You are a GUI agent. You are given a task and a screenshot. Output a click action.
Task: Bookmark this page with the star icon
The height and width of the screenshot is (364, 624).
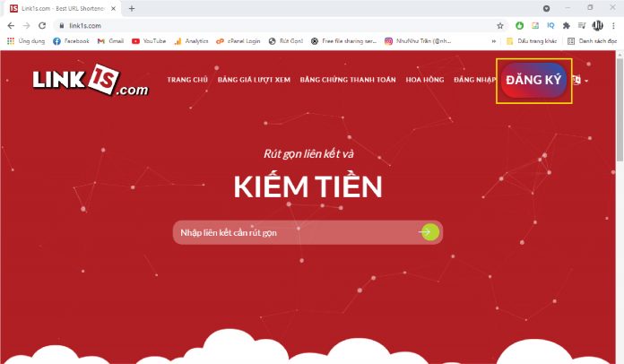pos(500,26)
